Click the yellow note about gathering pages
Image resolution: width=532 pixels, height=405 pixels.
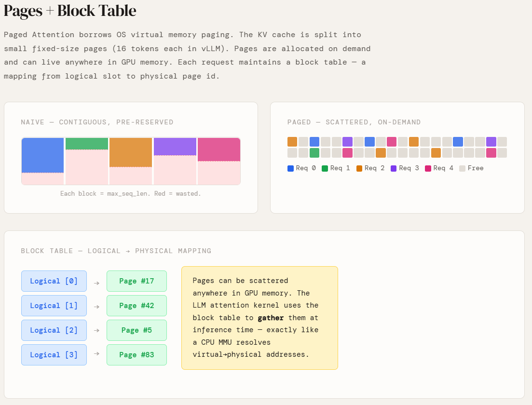click(x=259, y=318)
